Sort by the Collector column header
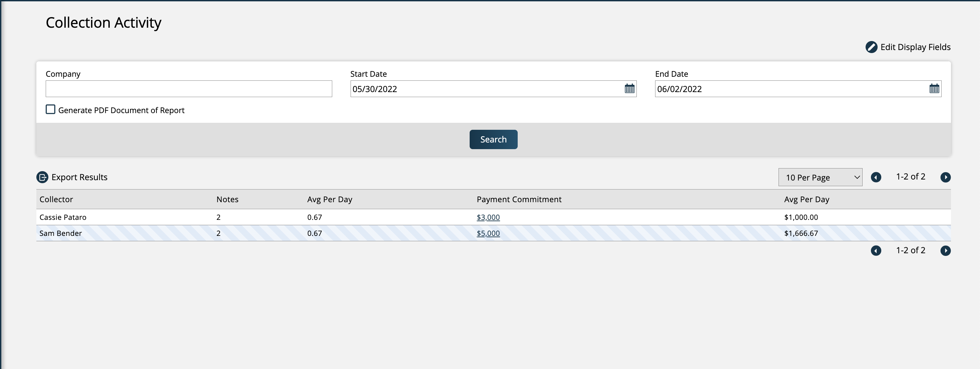Screen dimensions: 980x369 56,199
